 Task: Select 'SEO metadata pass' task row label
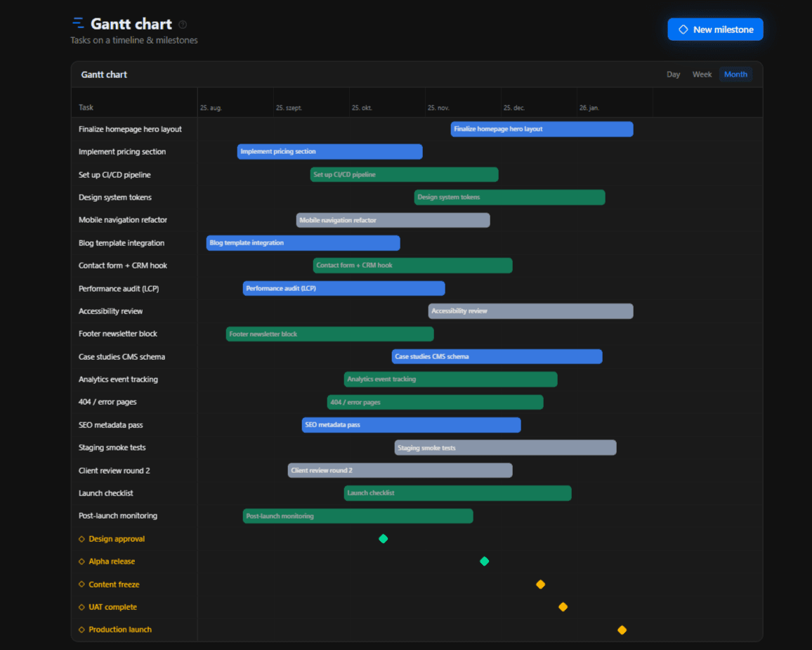click(110, 425)
